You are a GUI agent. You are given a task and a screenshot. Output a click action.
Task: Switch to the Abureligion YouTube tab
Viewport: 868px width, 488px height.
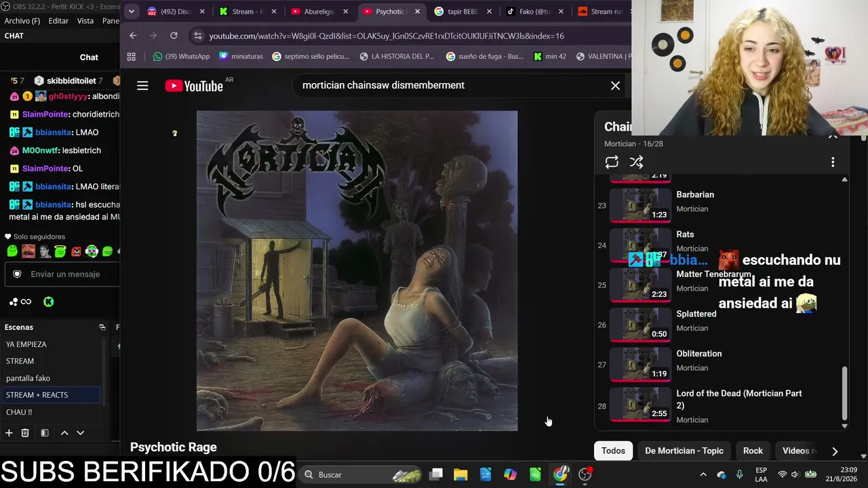[x=319, y=12]
